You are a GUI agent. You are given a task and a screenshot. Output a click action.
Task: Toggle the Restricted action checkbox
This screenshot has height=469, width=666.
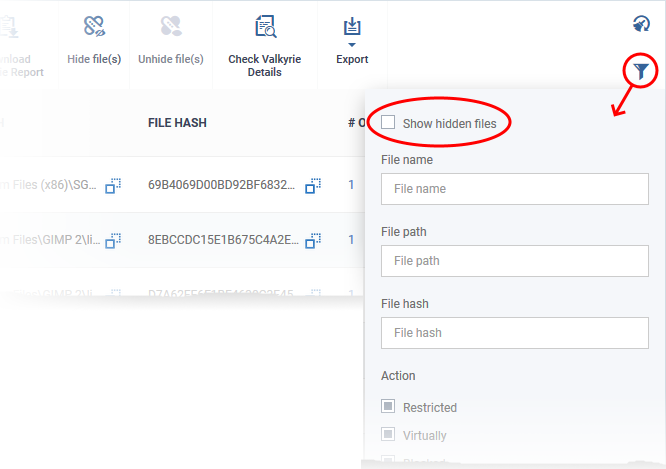388,406
